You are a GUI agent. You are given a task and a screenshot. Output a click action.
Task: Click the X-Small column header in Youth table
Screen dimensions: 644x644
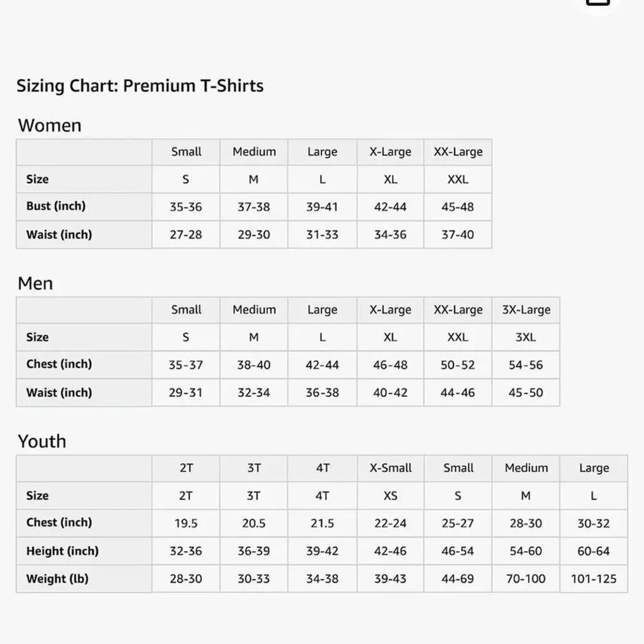(390, 468)
